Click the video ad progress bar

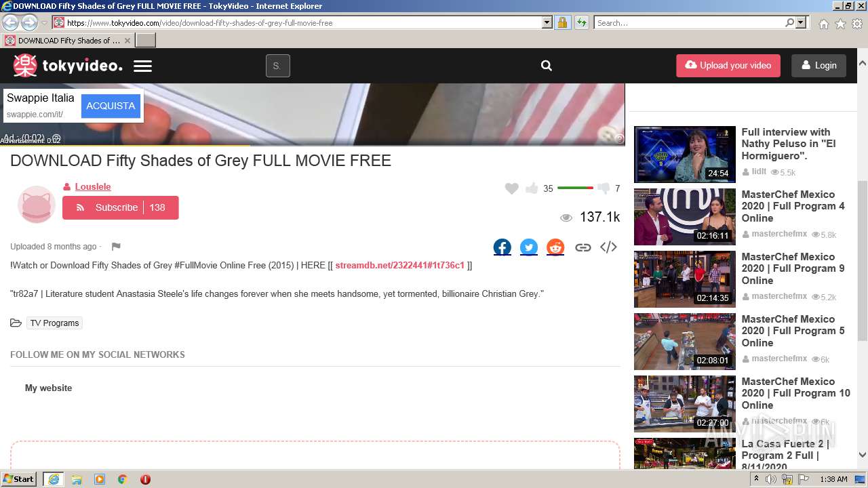click(x=312, y=145)
